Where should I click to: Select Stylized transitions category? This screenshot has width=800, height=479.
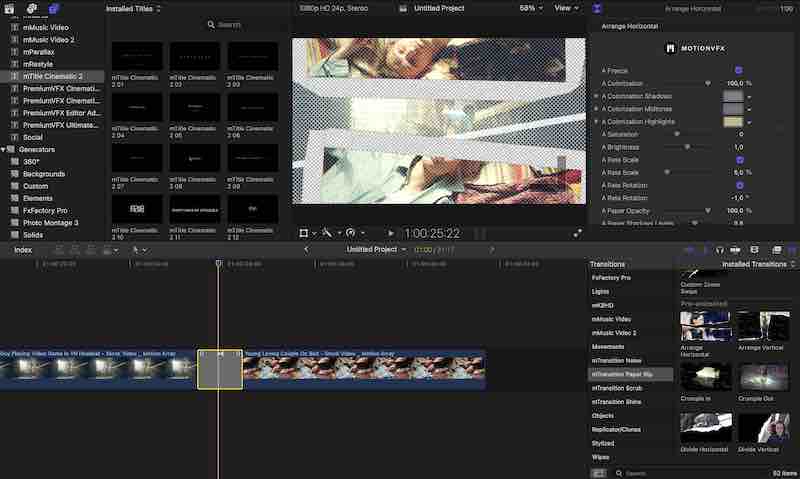tap(603, 443)
